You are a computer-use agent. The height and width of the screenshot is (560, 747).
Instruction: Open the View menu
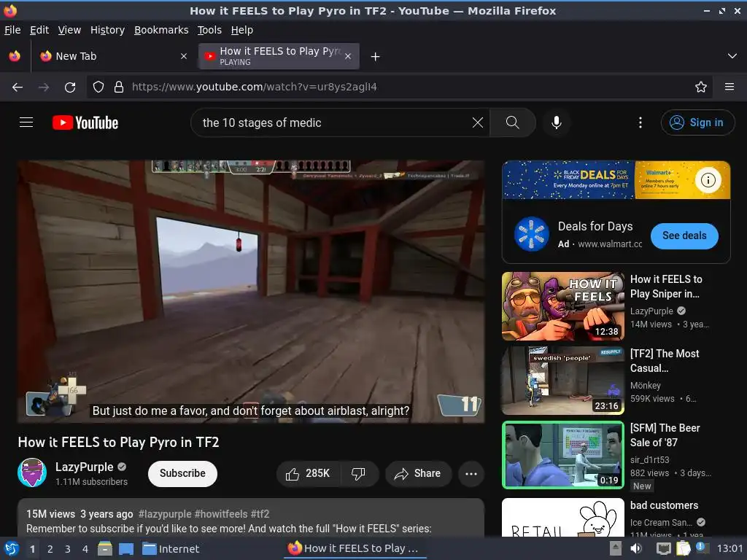(x=69, y=30)
